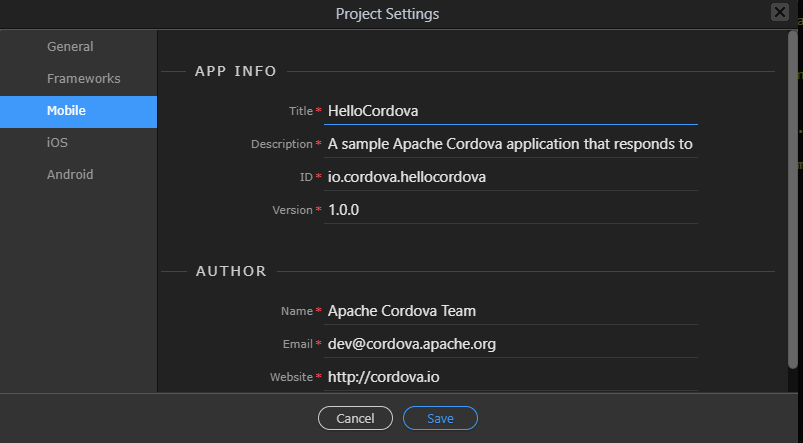The width and height of the screenshot is (803, 443).
Task: Focus the Description text field
Action: (x=511, y=144)
